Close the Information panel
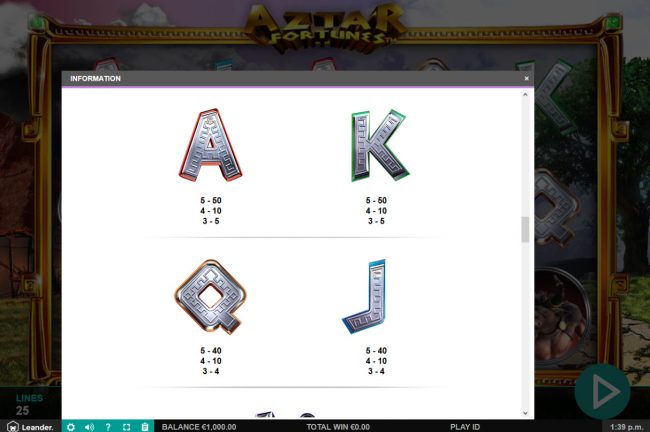This screenshot has height=432, width=650. pos(526,78)
